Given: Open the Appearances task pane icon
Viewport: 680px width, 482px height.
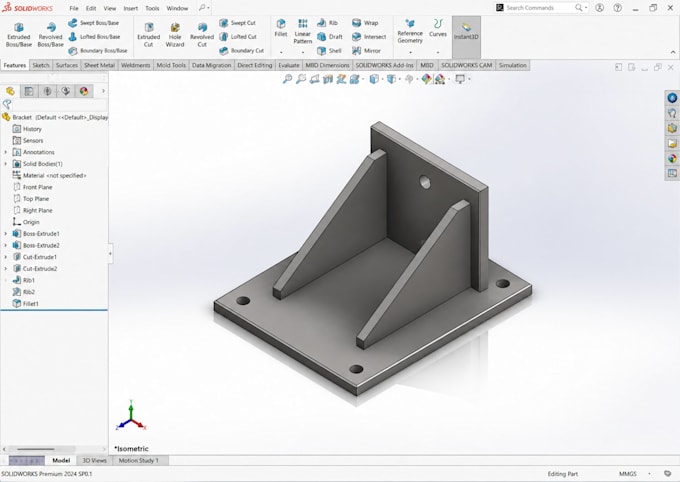Looking at the screenshot, I should coord(672,158).
